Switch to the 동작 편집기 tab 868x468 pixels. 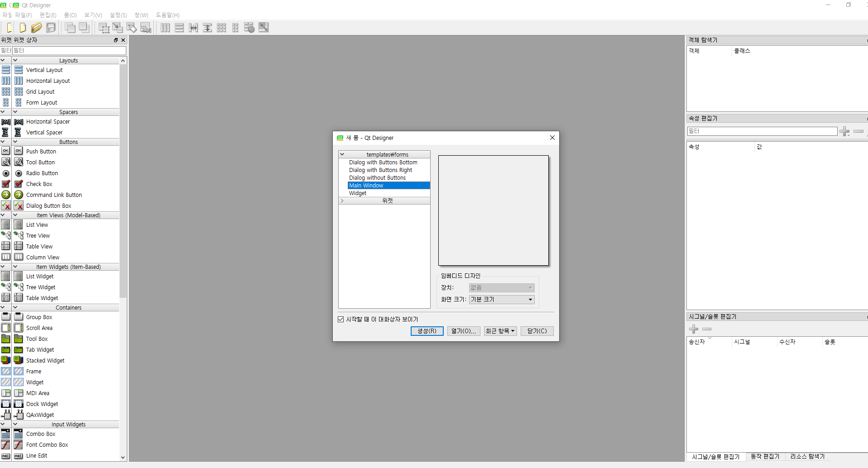(x=765, y=457)
